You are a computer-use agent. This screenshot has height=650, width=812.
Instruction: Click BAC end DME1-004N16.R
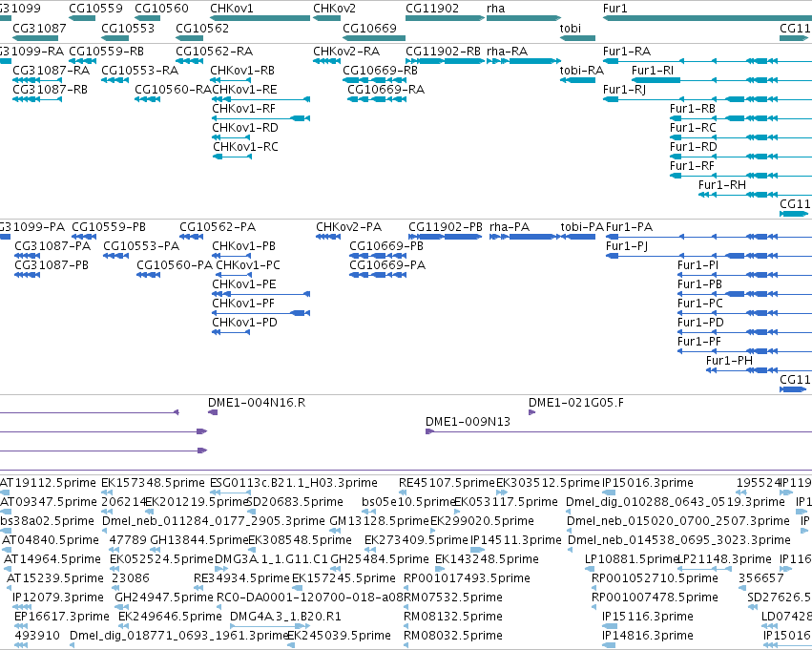pyautogui.click(x=257, y=403)
